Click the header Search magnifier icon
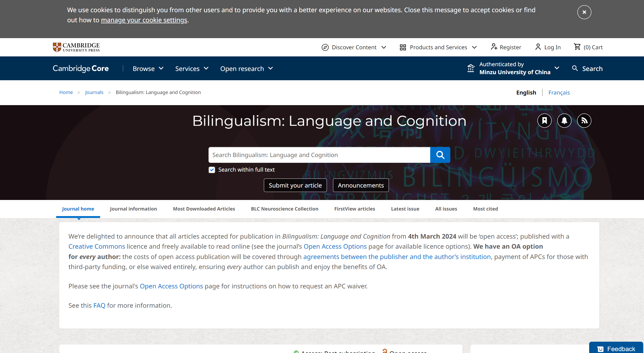This screenshot has height=353, width=644. click(575, 68)
